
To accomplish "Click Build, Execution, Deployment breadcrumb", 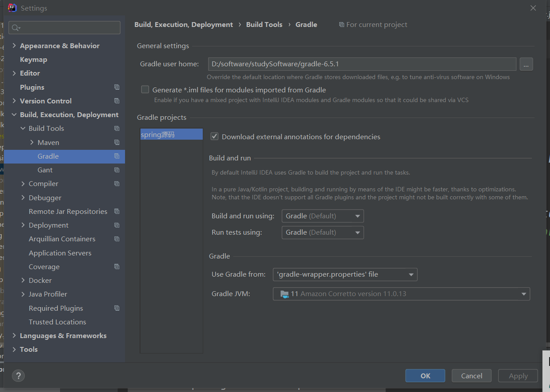I will (x=183, y=25).
